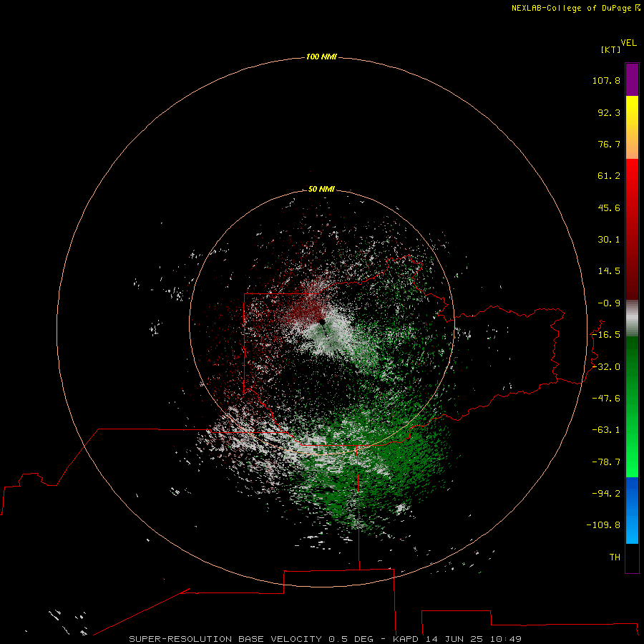Click the 100 NMI range ring label

click(321, 57)
